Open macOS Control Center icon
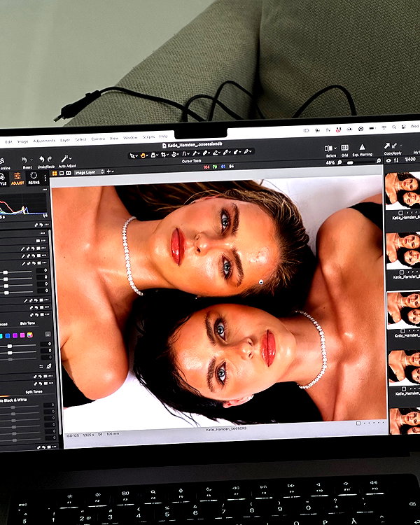Screen dimensions: 420x525 pyautogui.click(x=404, y=127)
